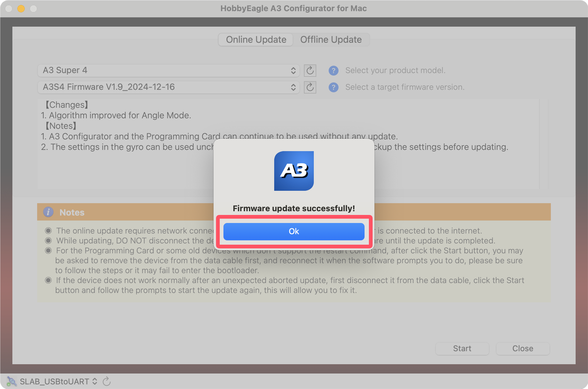Click the "Firmware update successfully!" message

294,208
